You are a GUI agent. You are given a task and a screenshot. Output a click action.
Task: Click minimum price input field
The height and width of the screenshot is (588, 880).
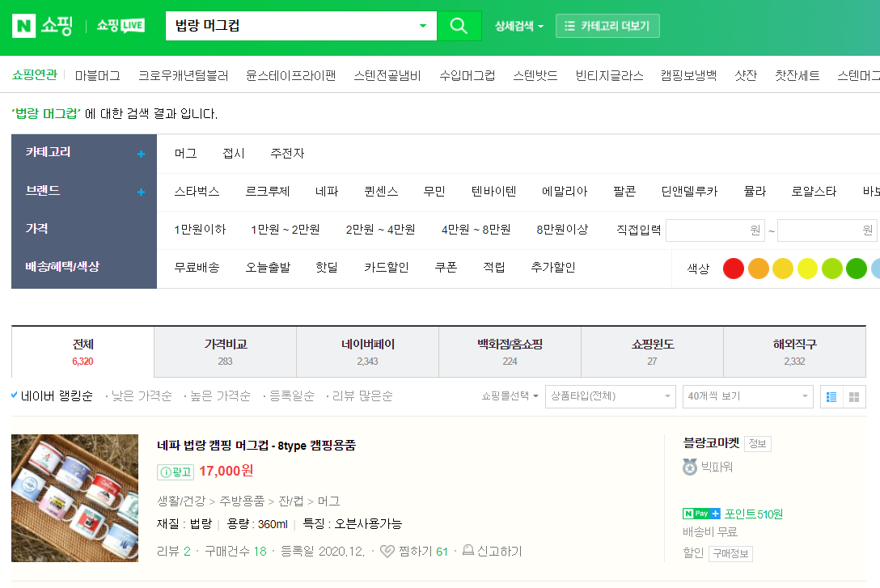point(716,230)
